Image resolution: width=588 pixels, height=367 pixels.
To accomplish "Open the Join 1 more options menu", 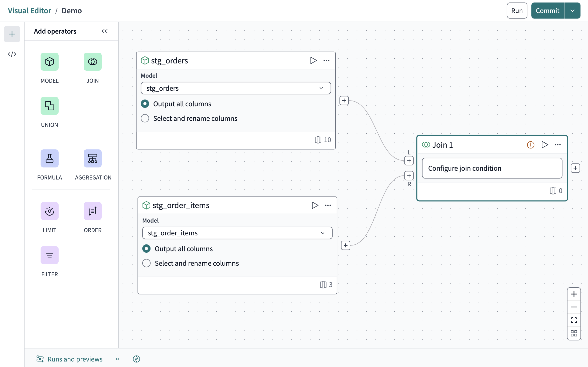I will 558,145.
